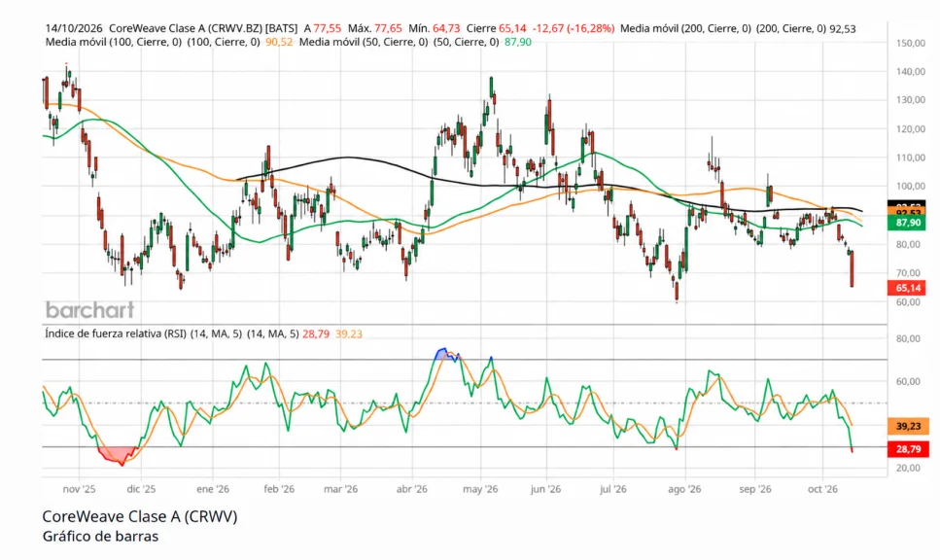Click the 'sep '26' time axis label
This screenshot has width=940, height=560.
point(755,489)
